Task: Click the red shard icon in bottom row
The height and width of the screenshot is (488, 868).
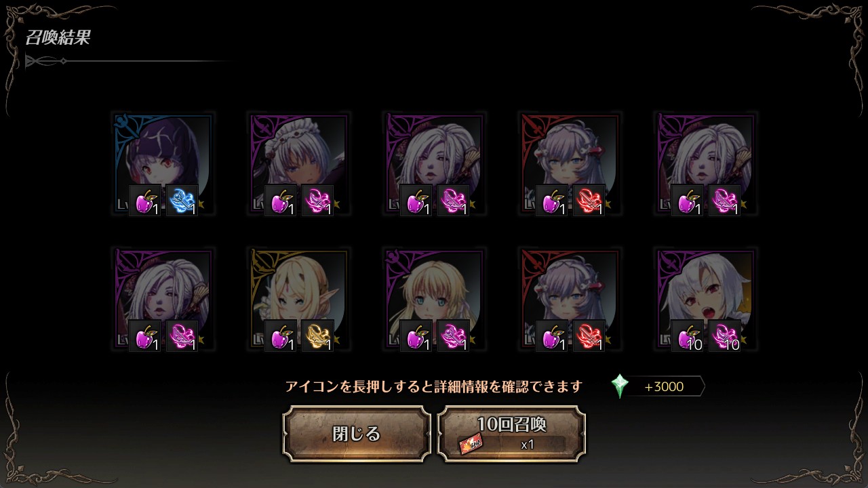Action: pyautogui.click(x=589, y=336)
